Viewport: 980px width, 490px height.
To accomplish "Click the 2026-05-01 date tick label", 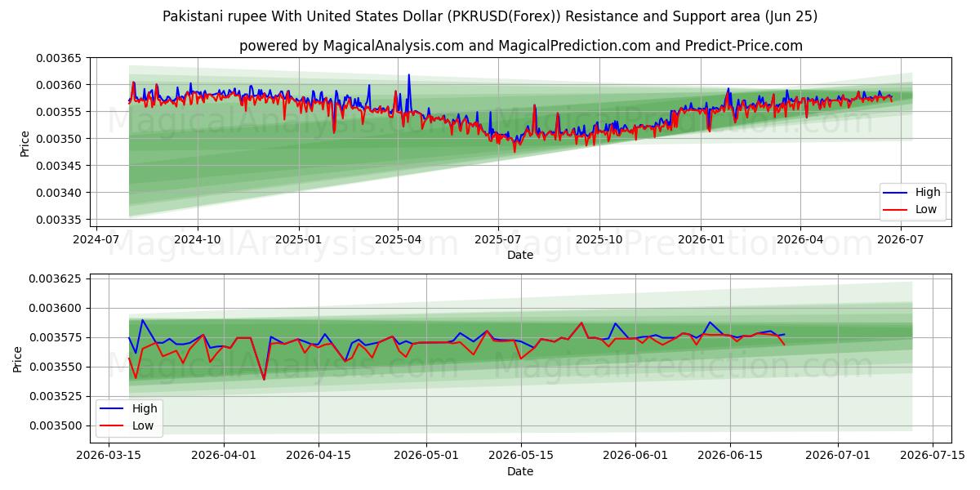I will click(x=426, y=457).
